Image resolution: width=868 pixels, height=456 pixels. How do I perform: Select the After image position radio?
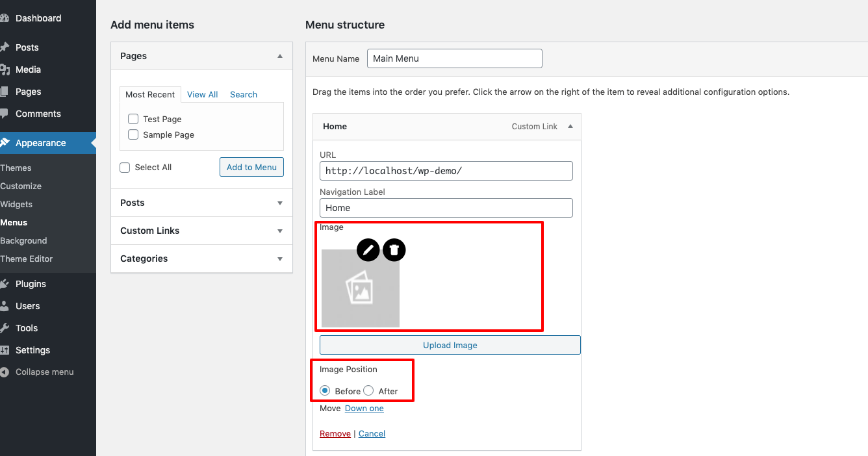coord(368,390)
